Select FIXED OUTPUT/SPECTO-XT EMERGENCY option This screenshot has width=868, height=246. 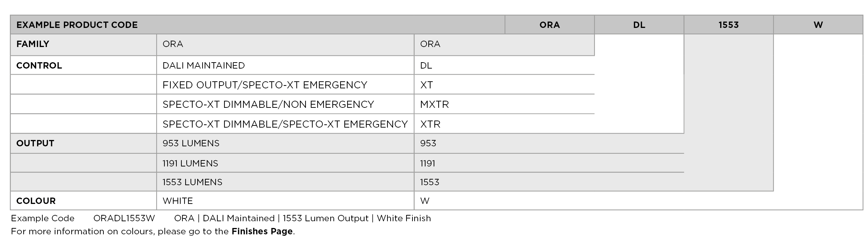click(265, 85)
